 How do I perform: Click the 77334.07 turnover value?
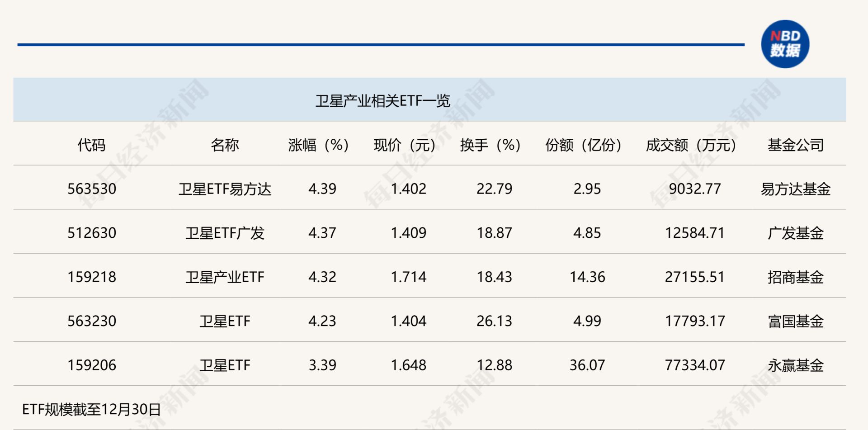[695, 365]
